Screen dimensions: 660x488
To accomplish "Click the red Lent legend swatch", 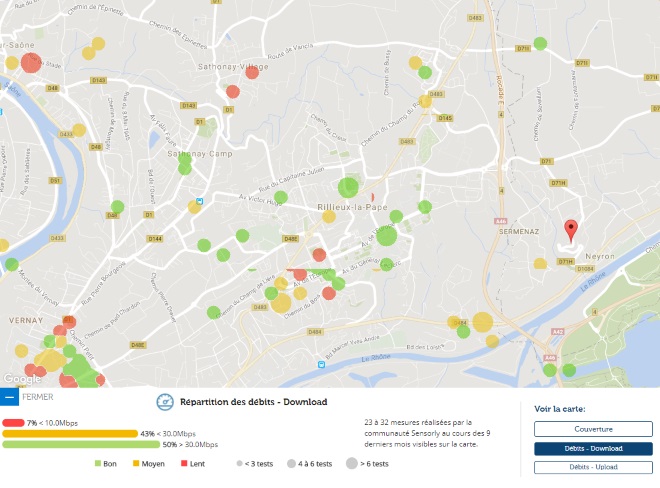I will click(x=184, y=464).
